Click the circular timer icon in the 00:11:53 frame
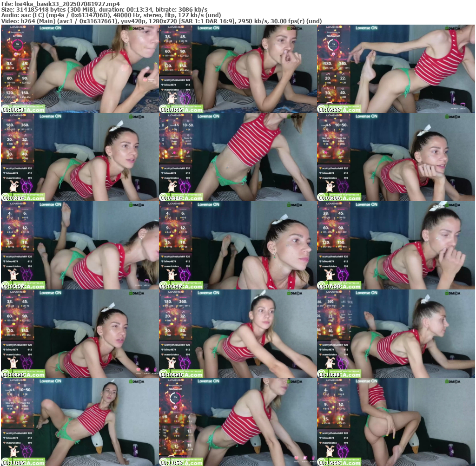 [175, 398]
